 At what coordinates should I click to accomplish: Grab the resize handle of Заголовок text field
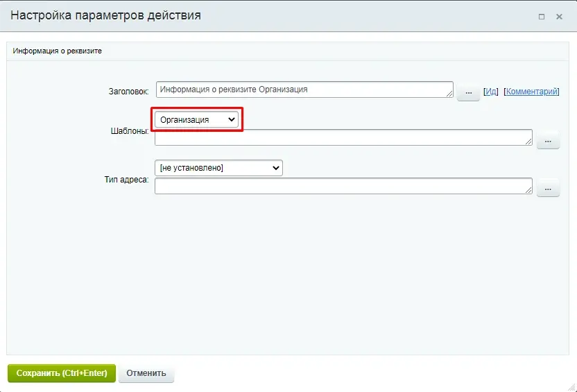pyautogui.click(x=449, y=94)
